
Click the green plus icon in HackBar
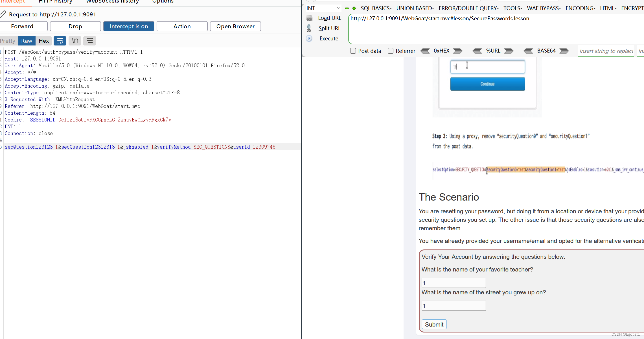[354, 8]
